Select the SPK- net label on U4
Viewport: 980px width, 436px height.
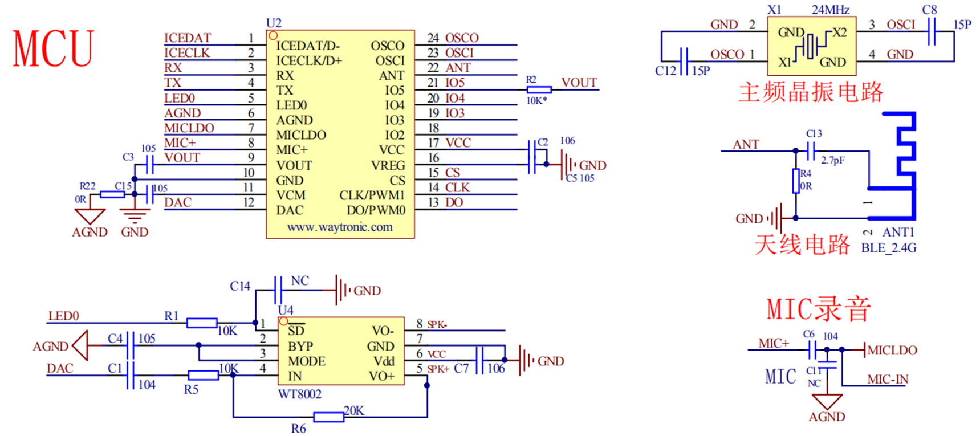(x=437, y=325)
